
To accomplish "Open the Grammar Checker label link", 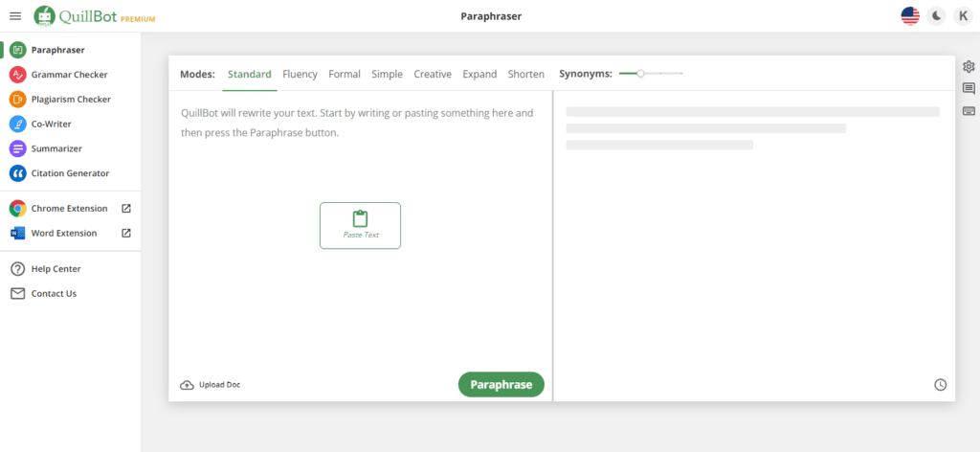I will coord(69,75).
